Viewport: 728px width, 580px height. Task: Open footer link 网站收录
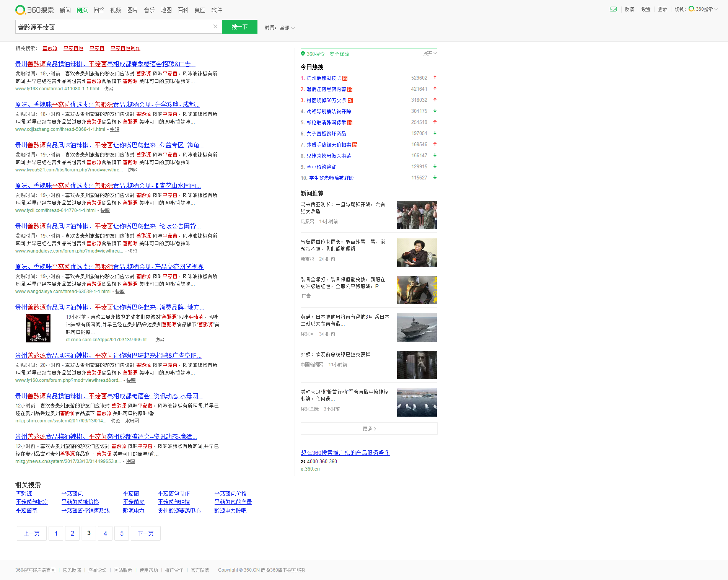point(123,570)
